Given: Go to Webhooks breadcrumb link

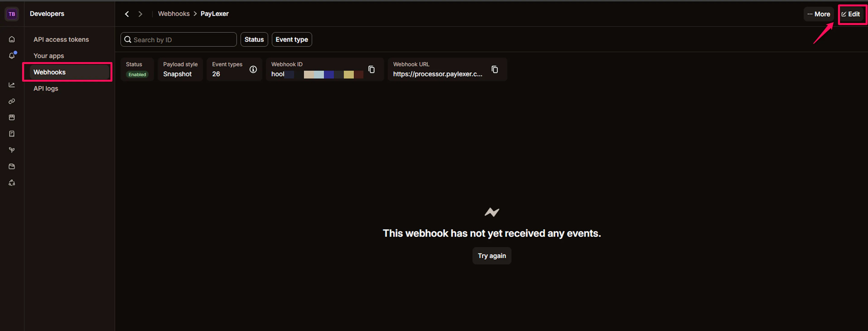Looking at the screenshot, I should coord(174,14).
